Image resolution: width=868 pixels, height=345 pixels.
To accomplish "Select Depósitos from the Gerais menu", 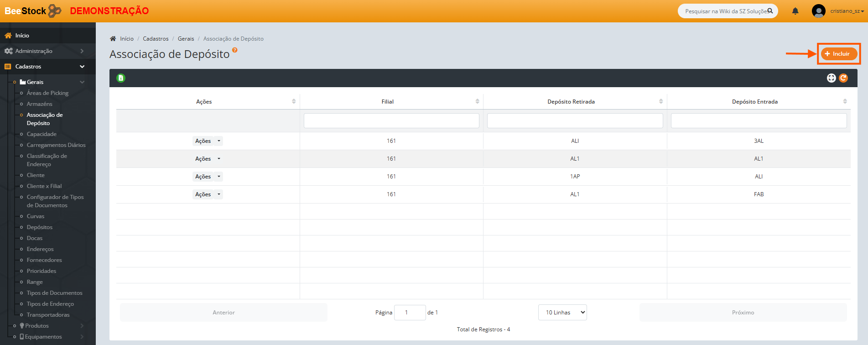I will coord(39,227).
